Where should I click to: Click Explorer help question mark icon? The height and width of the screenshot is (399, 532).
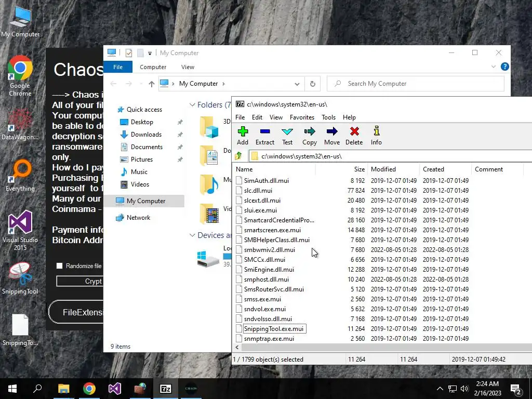(505, 66)
